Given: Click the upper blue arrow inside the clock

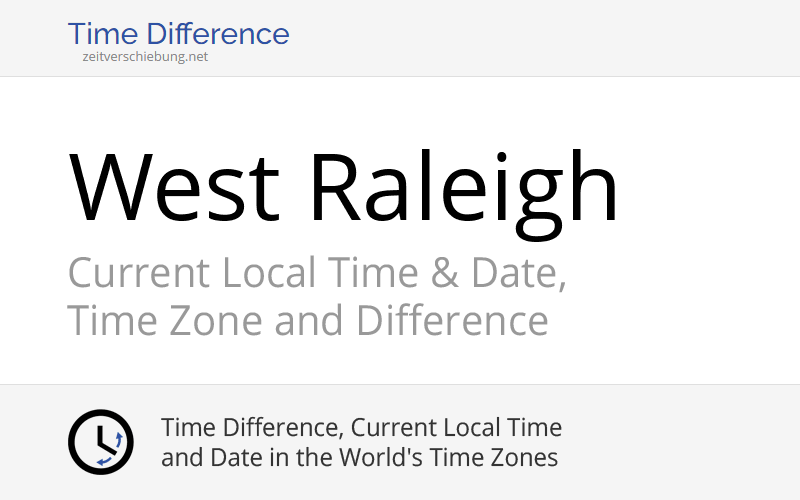Looking at the screenshot, I should 119,440.
